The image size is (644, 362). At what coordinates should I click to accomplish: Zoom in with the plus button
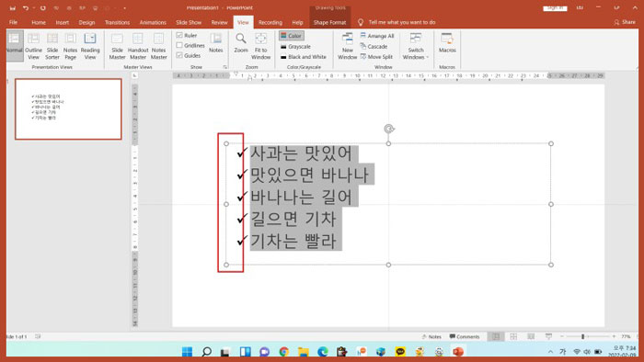[614, 336]
